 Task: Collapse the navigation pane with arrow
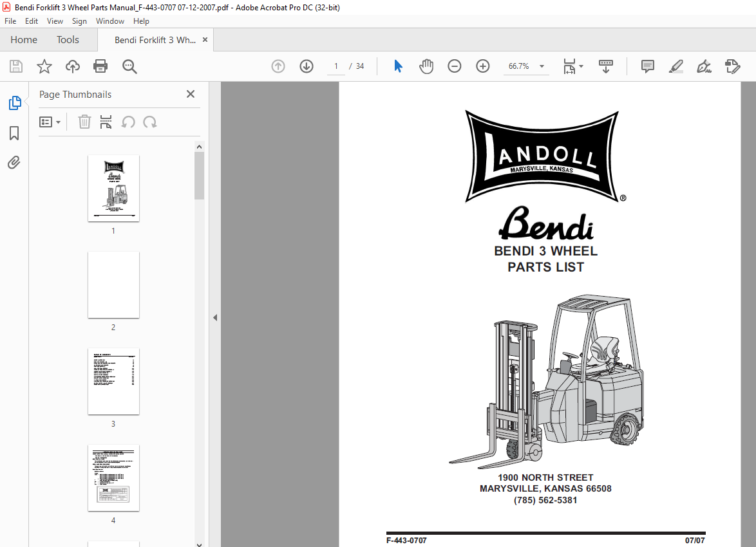(215, 318)
